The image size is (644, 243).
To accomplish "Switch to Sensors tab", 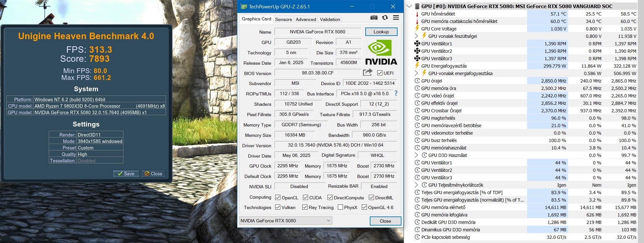I will click(283, 19).
